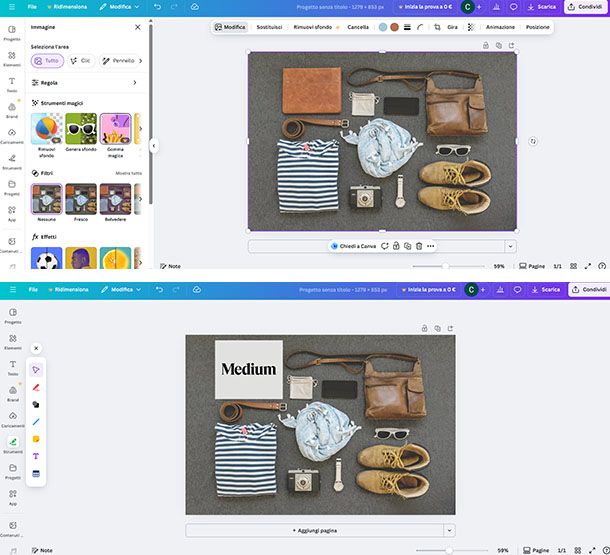Click Aggiungi pagina below the bottom canvas

tap(315, 530)
